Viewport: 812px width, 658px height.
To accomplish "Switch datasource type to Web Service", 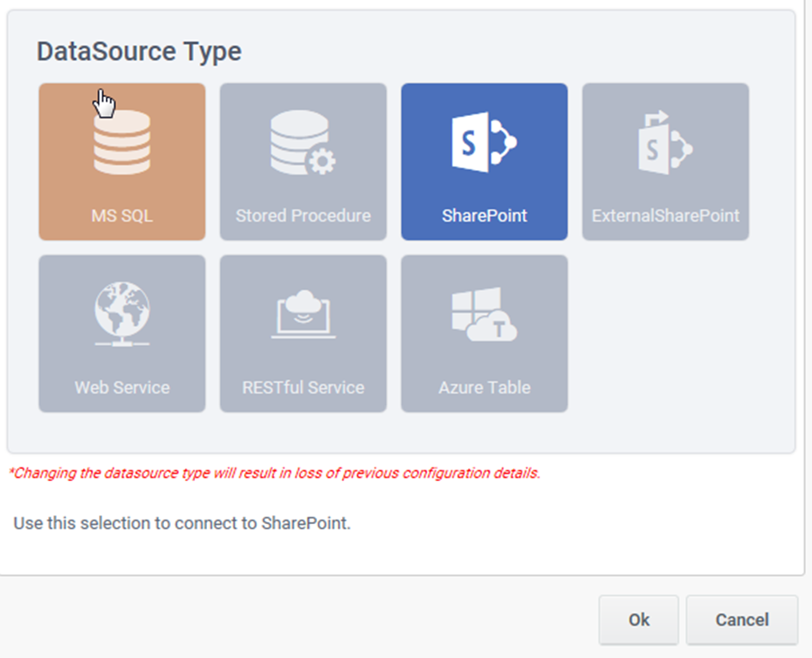I will pos(121,333).
